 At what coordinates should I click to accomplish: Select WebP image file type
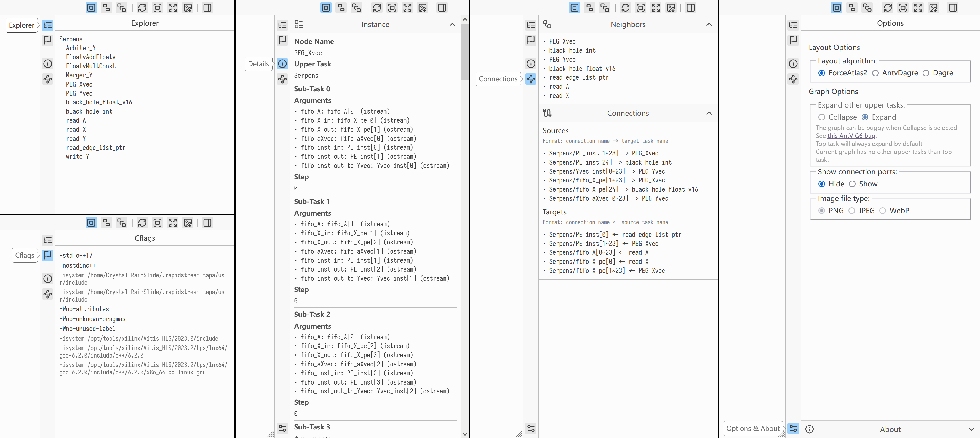883,211
